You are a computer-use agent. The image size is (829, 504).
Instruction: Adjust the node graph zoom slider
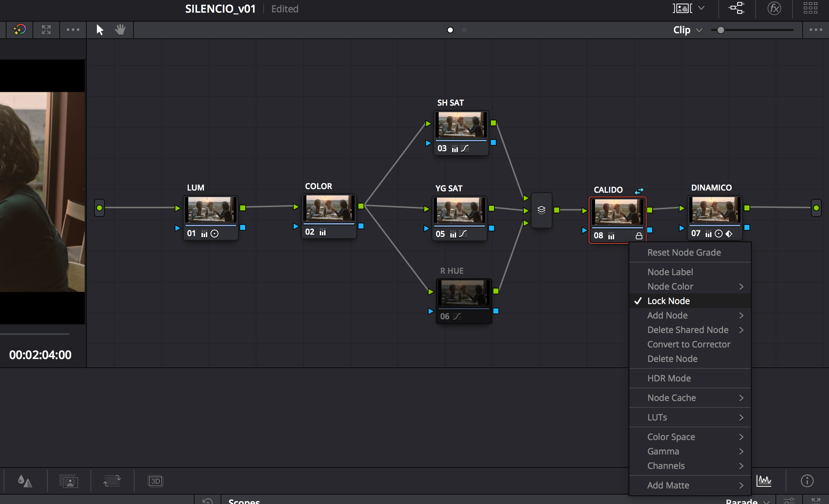coord(721,30)
